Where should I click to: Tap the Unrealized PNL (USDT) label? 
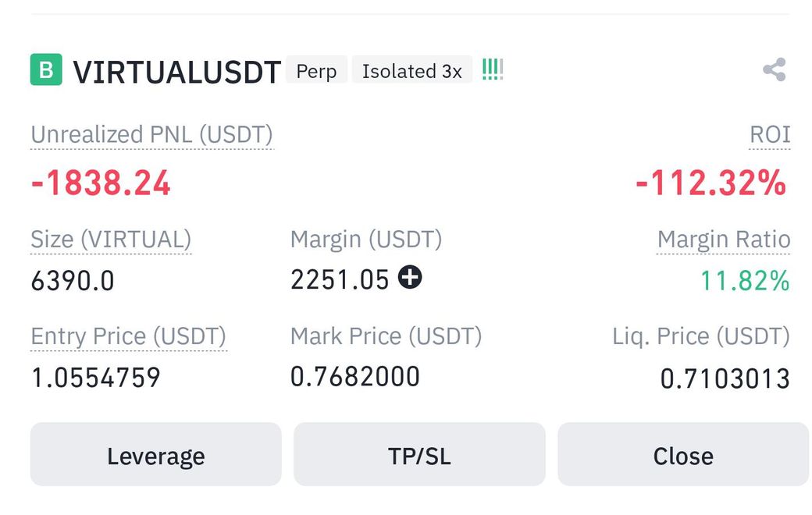coord(151,134)
